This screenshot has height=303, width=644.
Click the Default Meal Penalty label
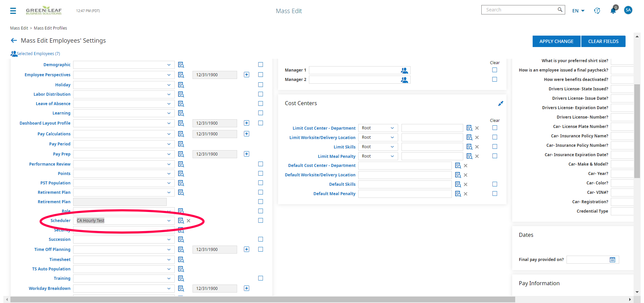(x=334, y=194)
